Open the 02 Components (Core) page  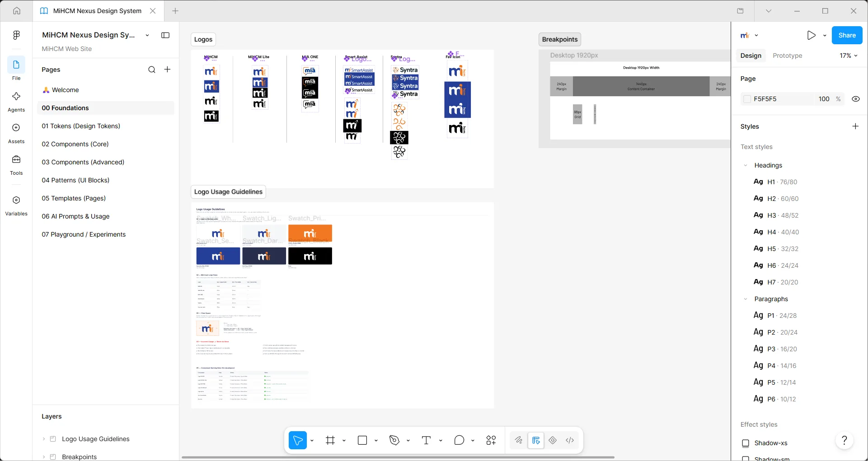(106, 144)
